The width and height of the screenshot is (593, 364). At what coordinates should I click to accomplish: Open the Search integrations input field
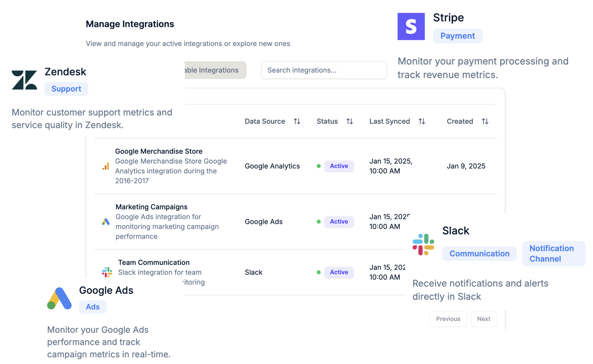point(323,70)
